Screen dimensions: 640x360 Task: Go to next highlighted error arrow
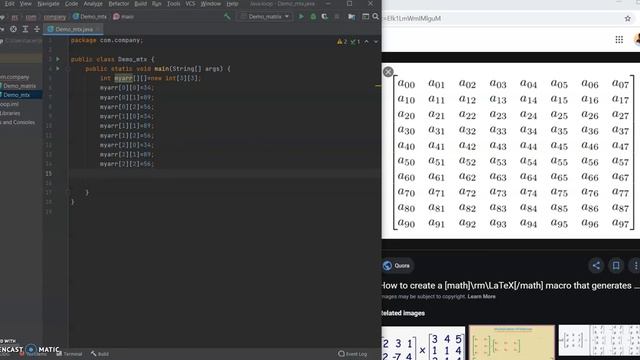click(376, 42)
